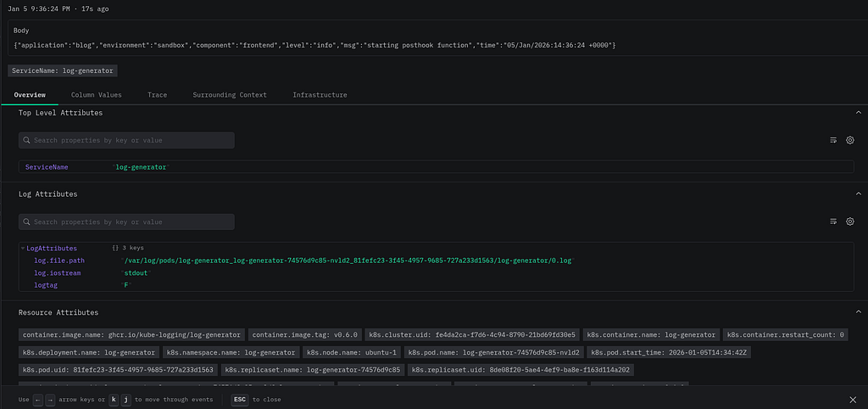Click the container.image.tag: v0.6.0 chip
The image size is (868, 409).
pos(306,334)
